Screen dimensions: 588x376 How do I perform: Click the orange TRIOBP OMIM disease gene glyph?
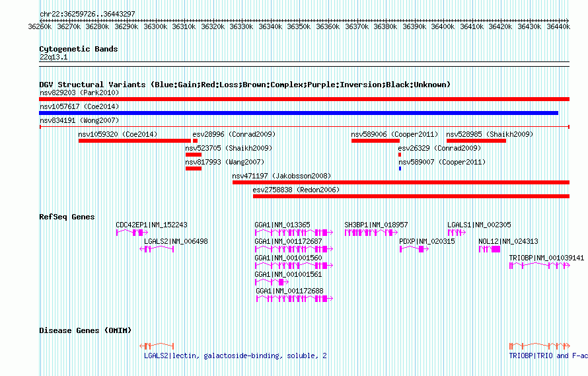tap(540, 346)
